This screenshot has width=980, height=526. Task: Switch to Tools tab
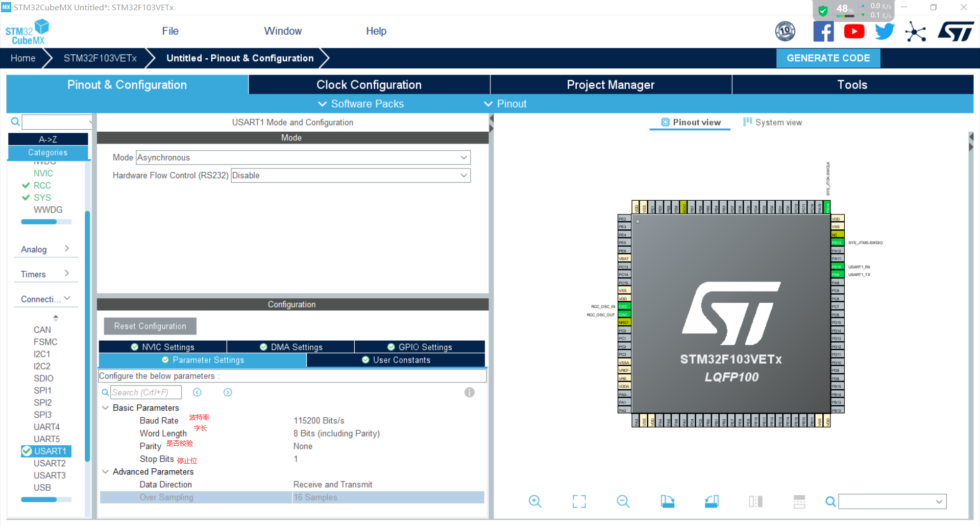[x=852, y=85]
